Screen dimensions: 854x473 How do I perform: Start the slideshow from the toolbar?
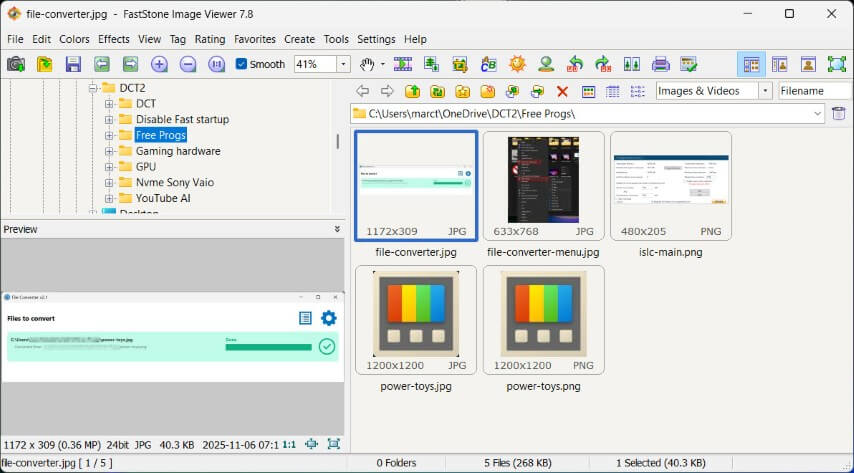(x=403, y=64)
